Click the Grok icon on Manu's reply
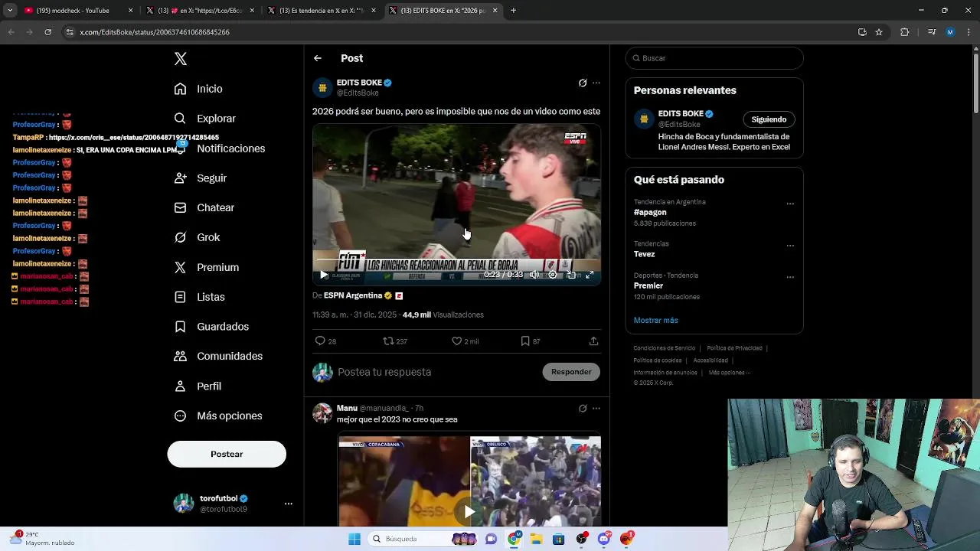The width and height of the screenshot is (980, 551). click(x=583, y=409)
